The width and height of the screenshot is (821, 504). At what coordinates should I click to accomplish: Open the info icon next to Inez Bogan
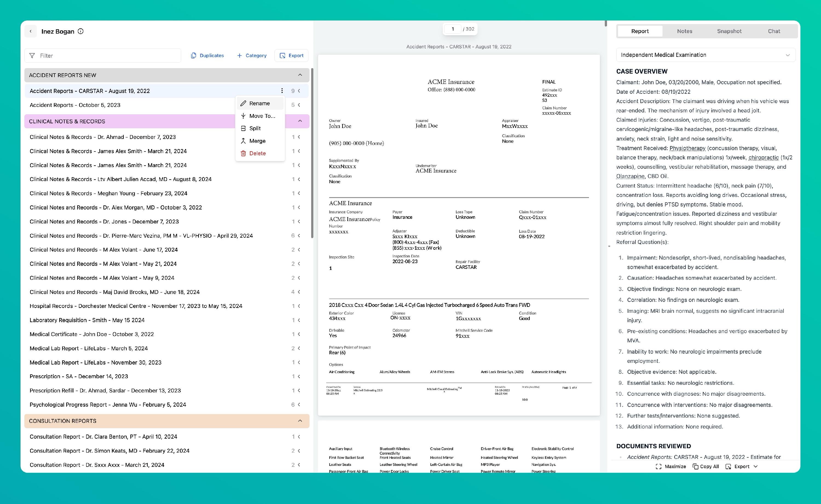pos(81,31)
